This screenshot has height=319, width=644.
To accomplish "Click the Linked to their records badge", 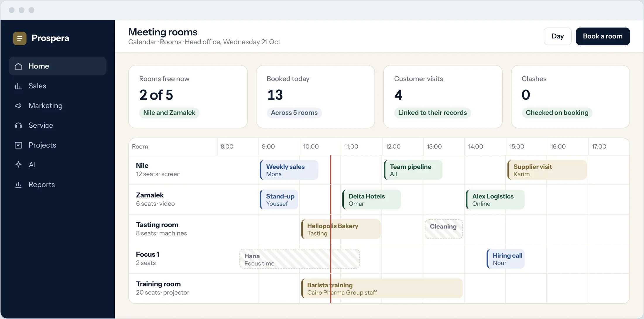I will (x=432, y=113).
